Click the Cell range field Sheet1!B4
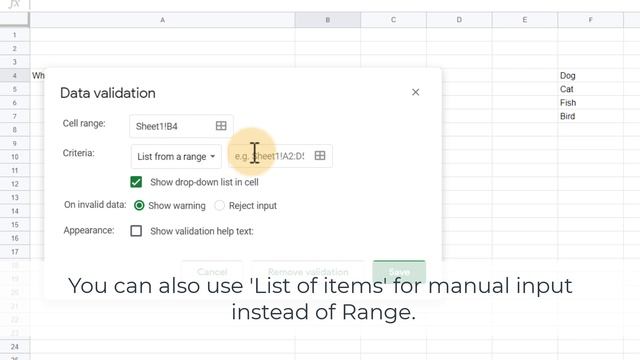This screenshot has height=360, width=640. coord(181,126)
